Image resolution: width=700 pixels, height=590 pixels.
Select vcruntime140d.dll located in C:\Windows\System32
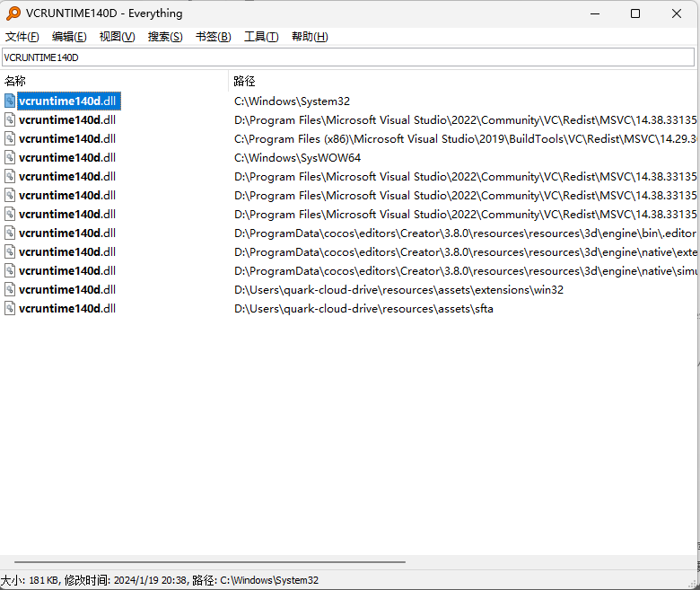pos(67,101)
